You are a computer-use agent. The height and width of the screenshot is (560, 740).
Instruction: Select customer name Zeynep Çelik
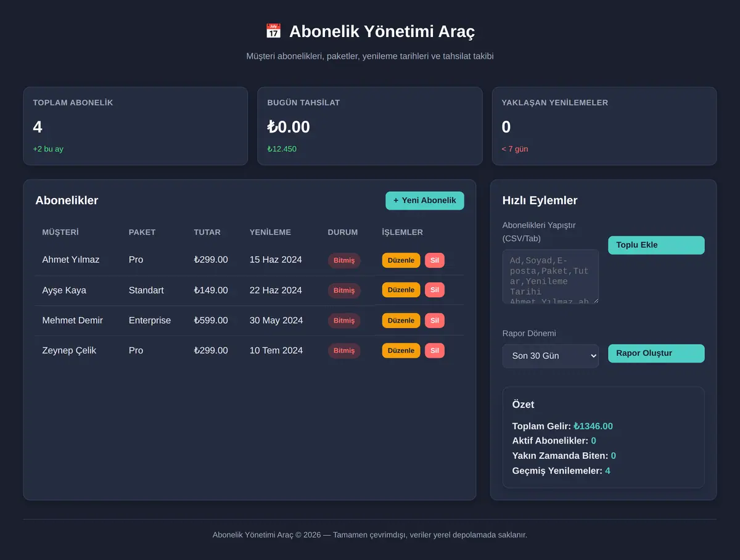click(69, 350)
